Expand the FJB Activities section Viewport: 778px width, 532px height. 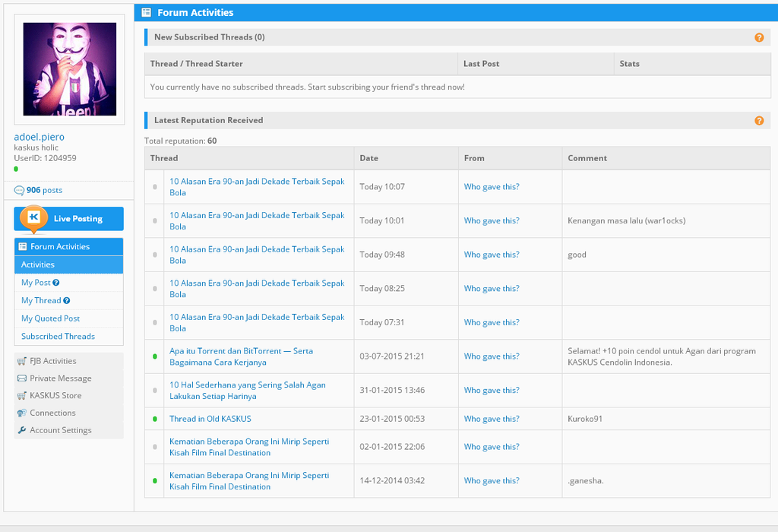click(x=52, y=361)
